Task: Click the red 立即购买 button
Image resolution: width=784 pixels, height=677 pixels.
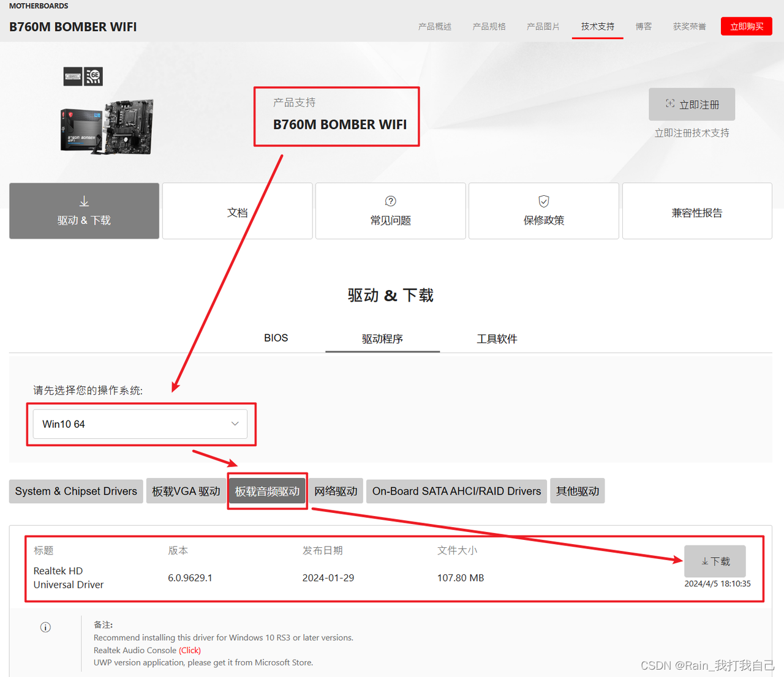Action: (x=747, y=26)
